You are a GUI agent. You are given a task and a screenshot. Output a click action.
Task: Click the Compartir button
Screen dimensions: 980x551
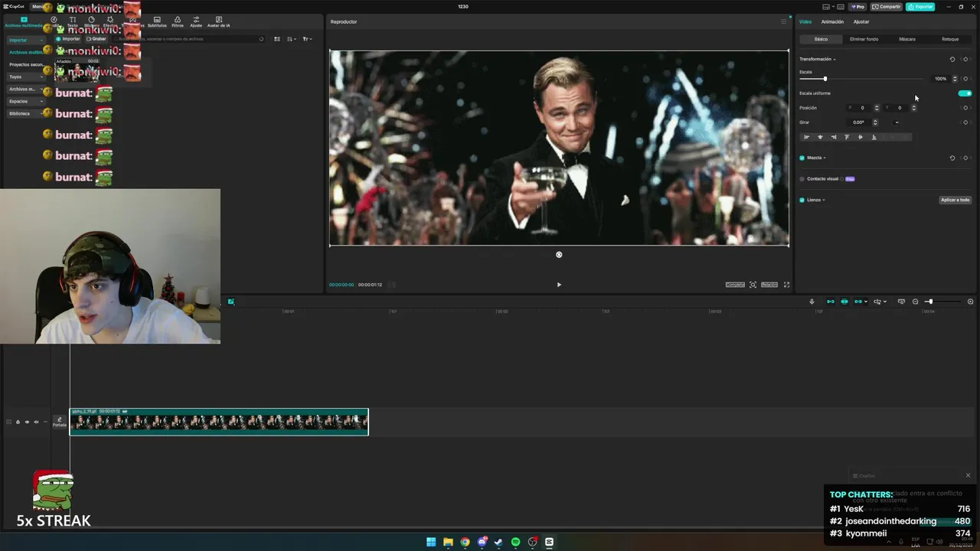[887, 6]
